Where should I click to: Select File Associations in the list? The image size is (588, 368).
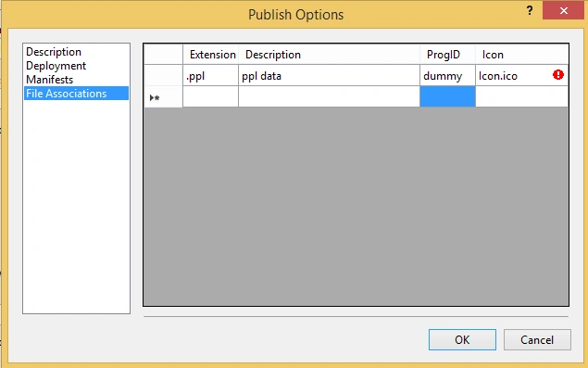77,94
